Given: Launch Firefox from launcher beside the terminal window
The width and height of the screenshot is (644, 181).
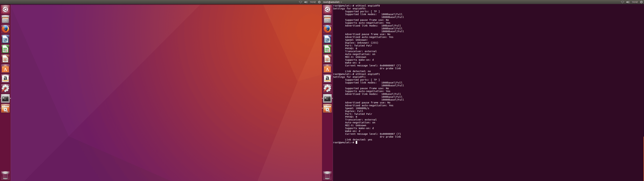Looking at the screenshot, I should coord(327,29).
